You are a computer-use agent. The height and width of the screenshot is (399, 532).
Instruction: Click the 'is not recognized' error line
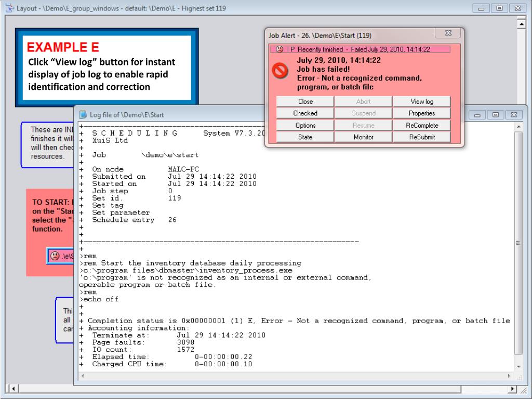pyautogui.click(x=225, y=277)
